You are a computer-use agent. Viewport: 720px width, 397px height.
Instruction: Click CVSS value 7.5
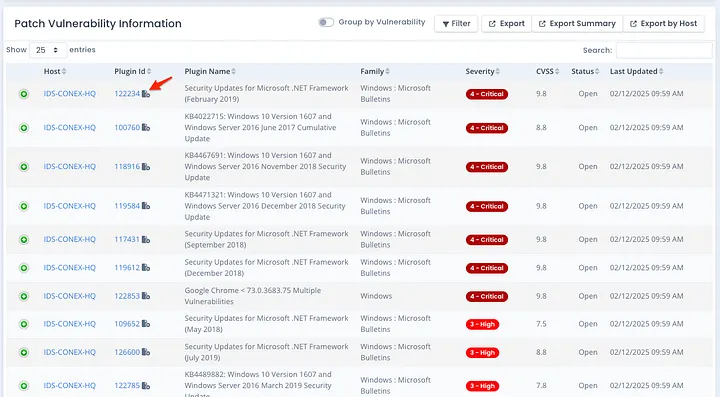541,324
